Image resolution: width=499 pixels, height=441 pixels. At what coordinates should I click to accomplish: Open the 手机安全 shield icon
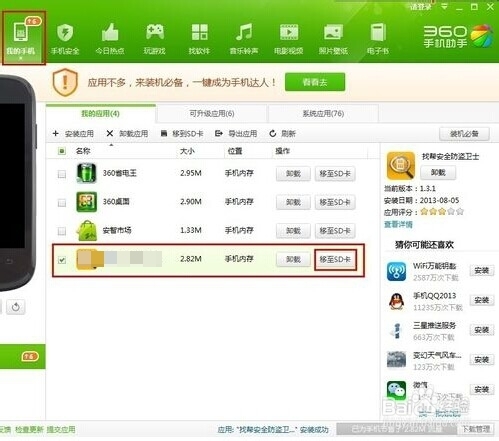click(65, 33)
